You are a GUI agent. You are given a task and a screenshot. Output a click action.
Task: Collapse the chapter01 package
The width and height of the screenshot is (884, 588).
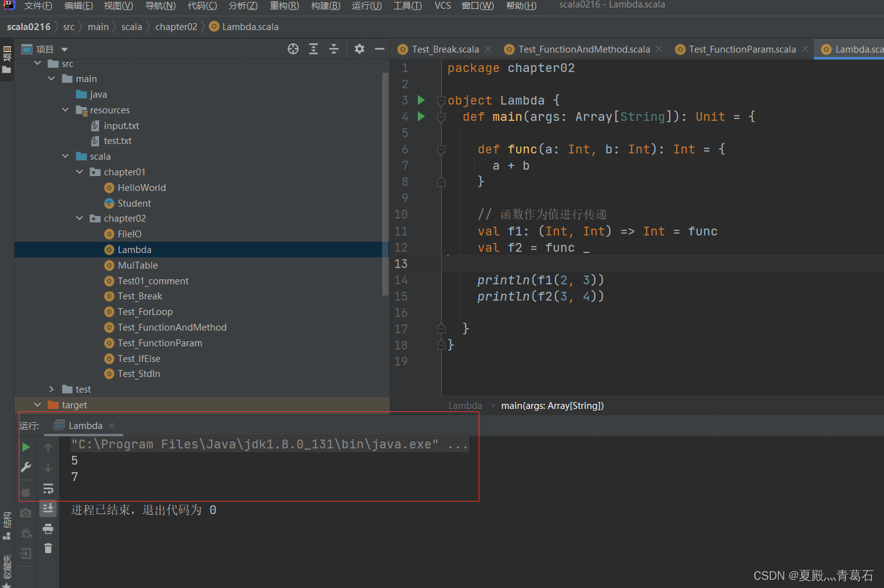click(x=80, y=172)
